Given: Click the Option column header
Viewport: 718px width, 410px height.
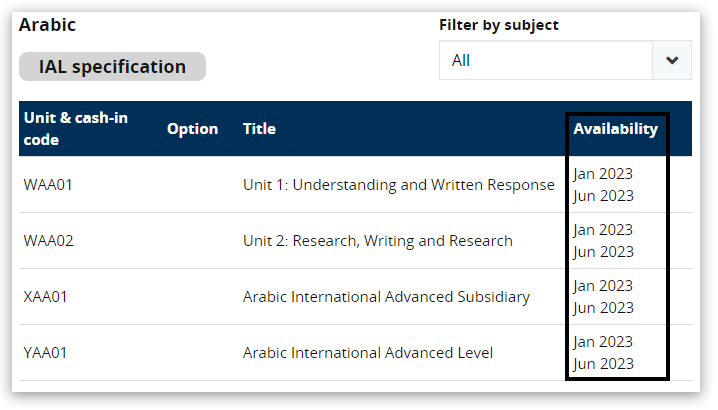Looking at the screenshot, I should 192,129.
